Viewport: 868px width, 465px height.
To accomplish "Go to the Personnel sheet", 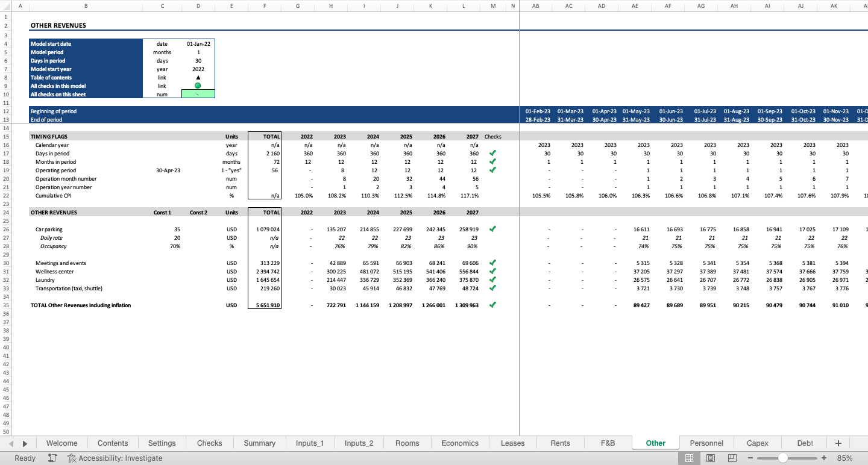I will click(706, 443).
